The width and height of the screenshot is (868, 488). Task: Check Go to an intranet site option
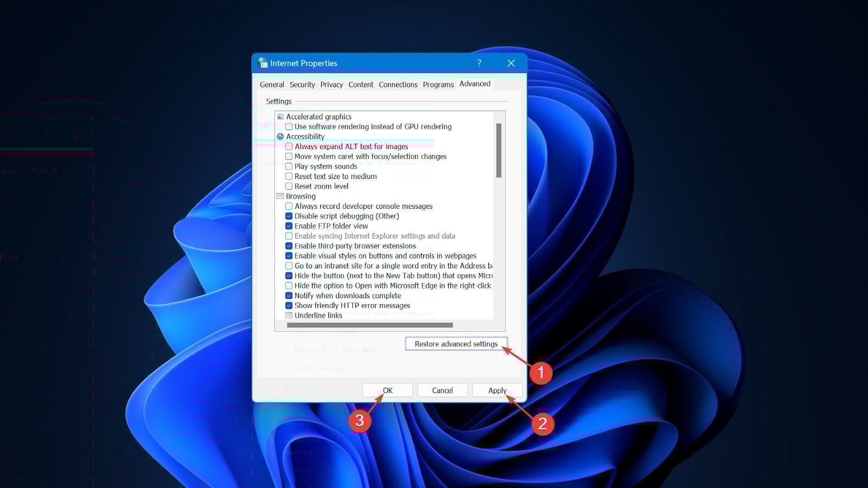tap(289, 266)
